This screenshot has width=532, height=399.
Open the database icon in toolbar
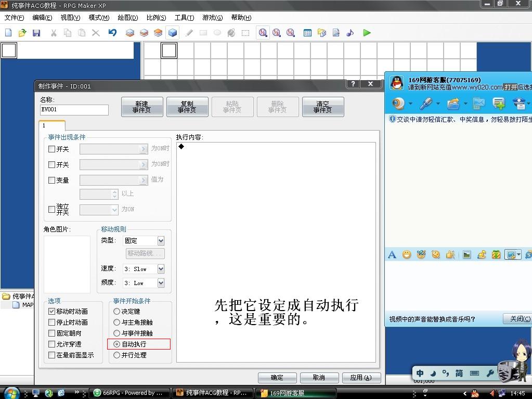point(307,33)
